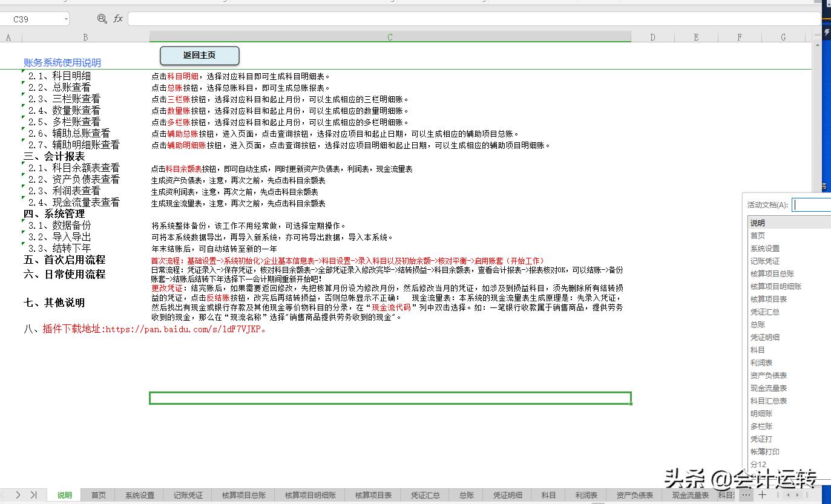Open the 记账凭证 sheet tab
The height and width of the screenshot is (504, 831).
tap(188, 495)
